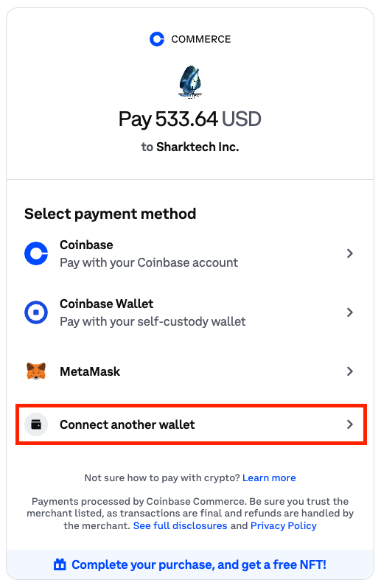381x588 pixels.
Task: Select the Coinbase Wallet circular icon
Action: click(x=36, y=312)
